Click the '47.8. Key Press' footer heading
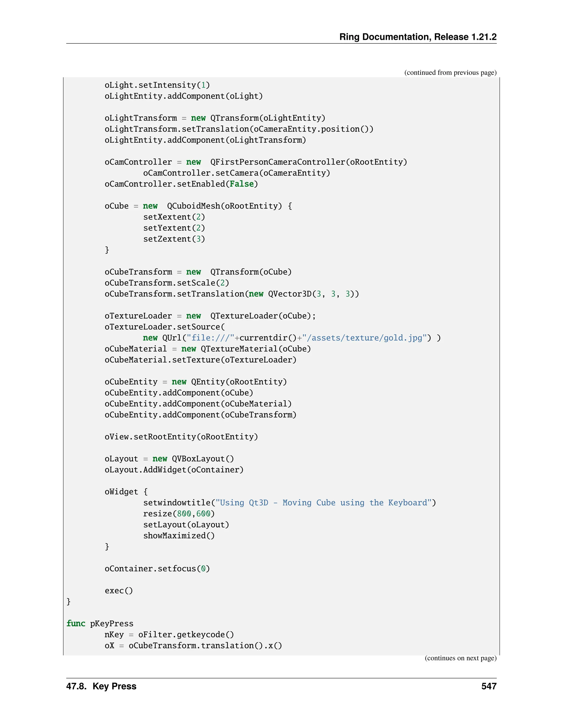This screenshot has width=563, height=728. pos(101,686)
